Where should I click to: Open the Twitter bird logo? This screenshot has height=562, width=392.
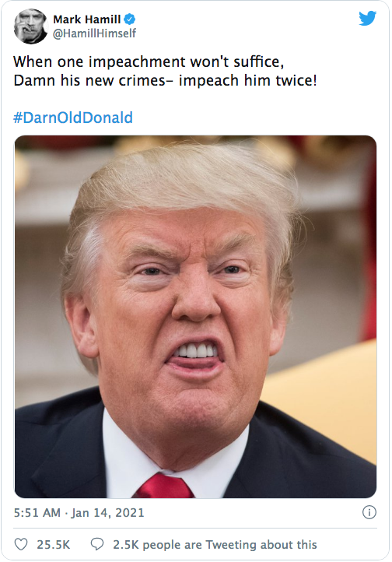coord(367,18)
